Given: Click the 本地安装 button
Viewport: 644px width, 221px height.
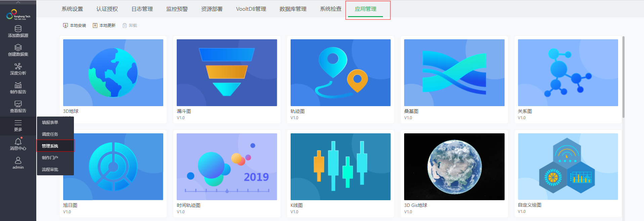Looking at the screenshot, I should [x=75, y=26].
